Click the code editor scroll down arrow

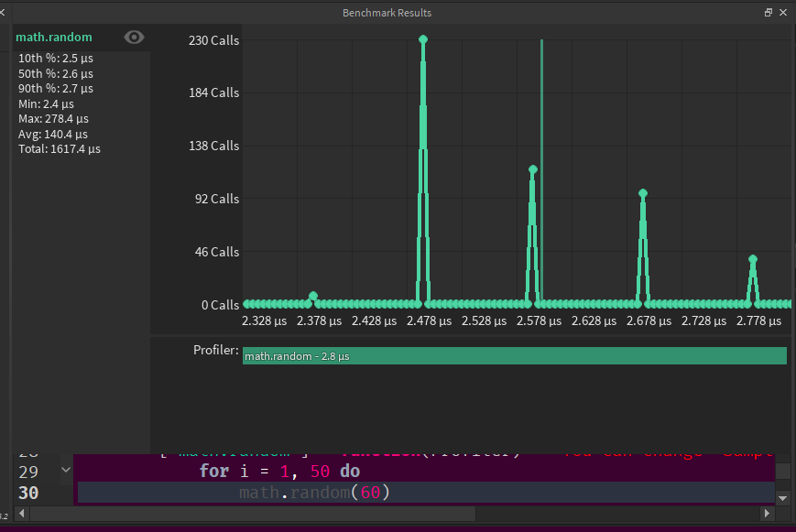(782, 497)
